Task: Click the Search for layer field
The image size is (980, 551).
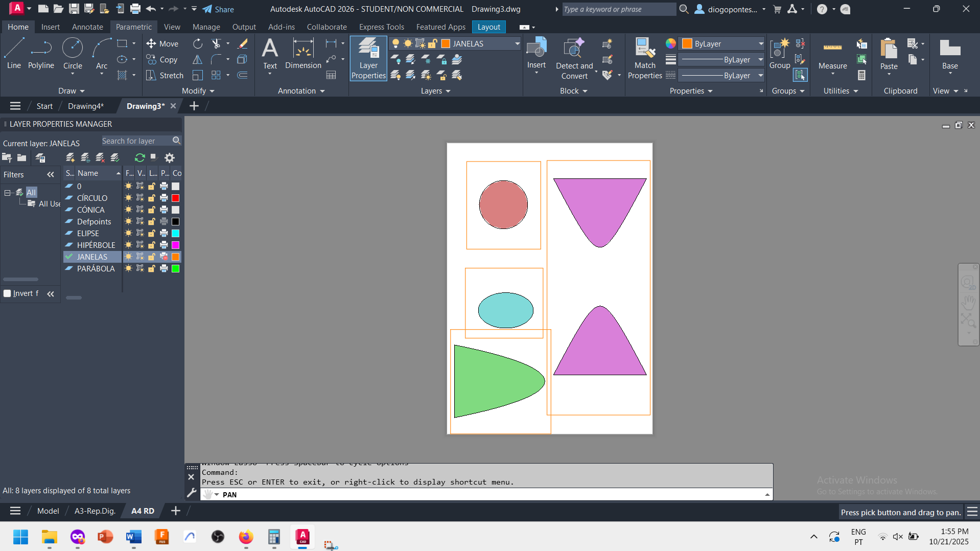Action: point(135,141)
